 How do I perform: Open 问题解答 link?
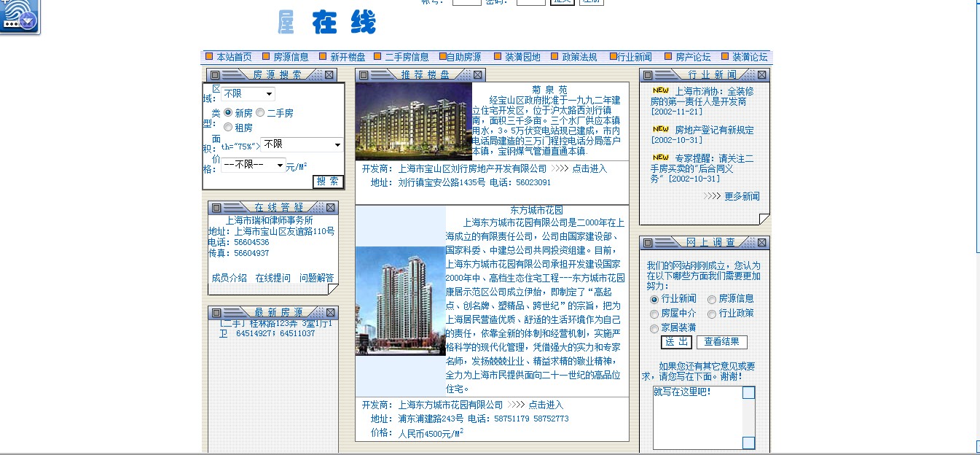(x=316, y=278)
